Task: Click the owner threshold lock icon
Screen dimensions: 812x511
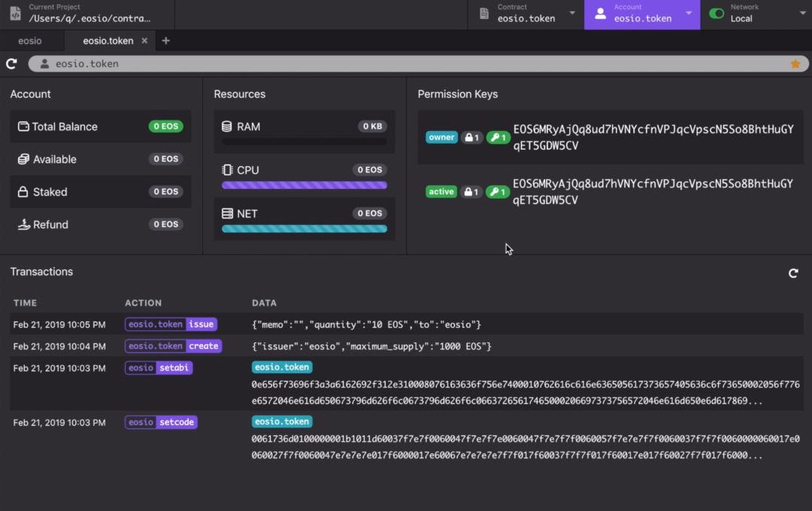Action: coord(471,137)
